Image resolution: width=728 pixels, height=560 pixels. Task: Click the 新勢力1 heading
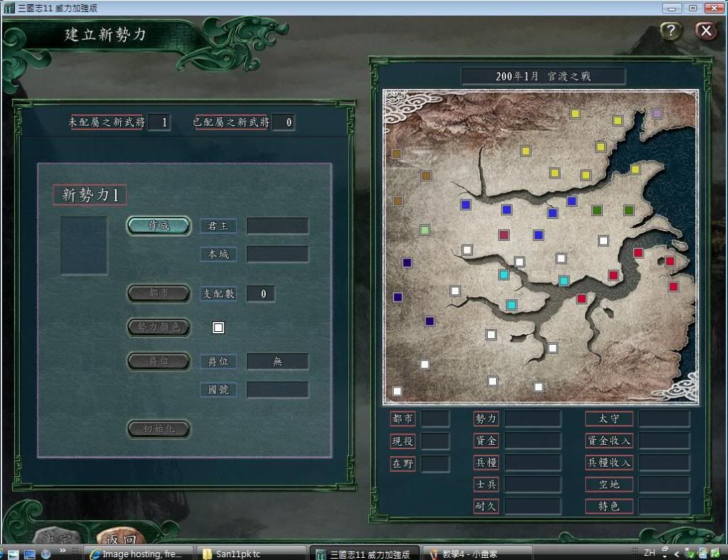click(x=90, y=195)
